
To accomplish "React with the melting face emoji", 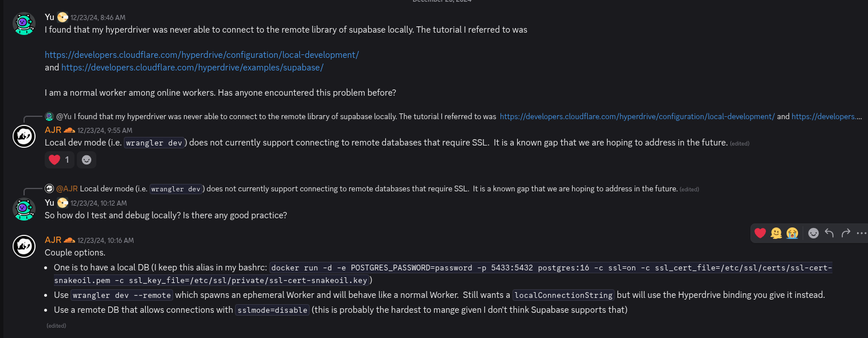I will [776, 233].
